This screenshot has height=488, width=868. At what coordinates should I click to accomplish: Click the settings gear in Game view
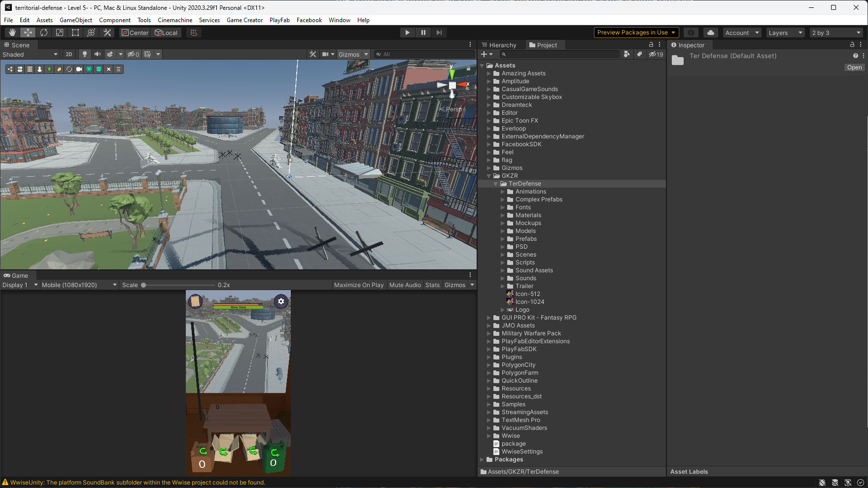[281, 301]
